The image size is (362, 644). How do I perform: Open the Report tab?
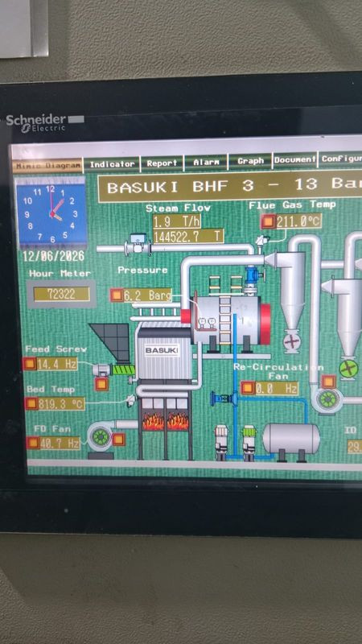(x=162, y=163)
